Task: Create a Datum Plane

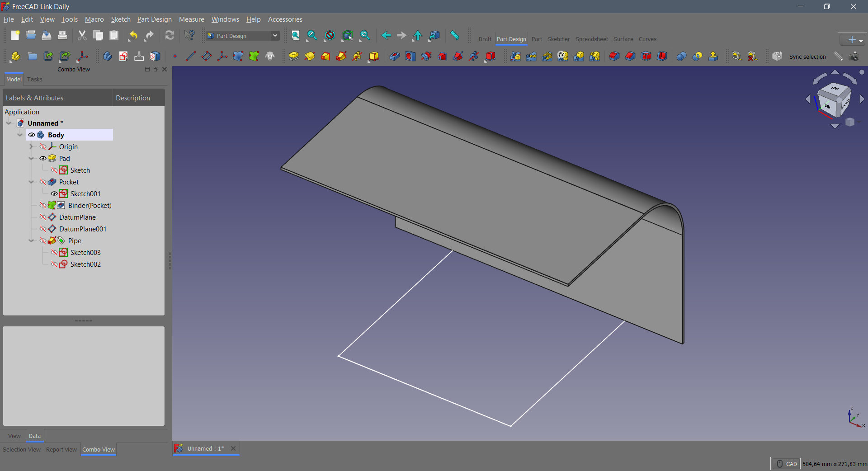Action: (x=207, y=56)
